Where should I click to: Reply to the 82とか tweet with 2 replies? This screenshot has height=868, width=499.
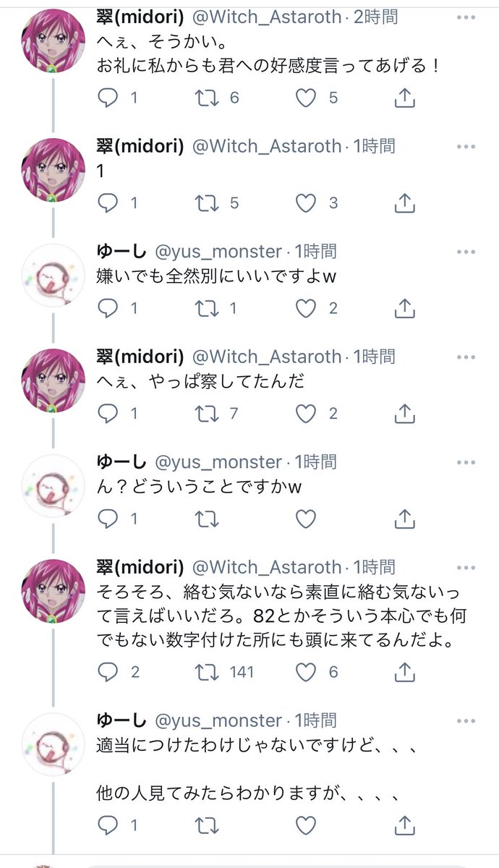click(x=108, y=672)
